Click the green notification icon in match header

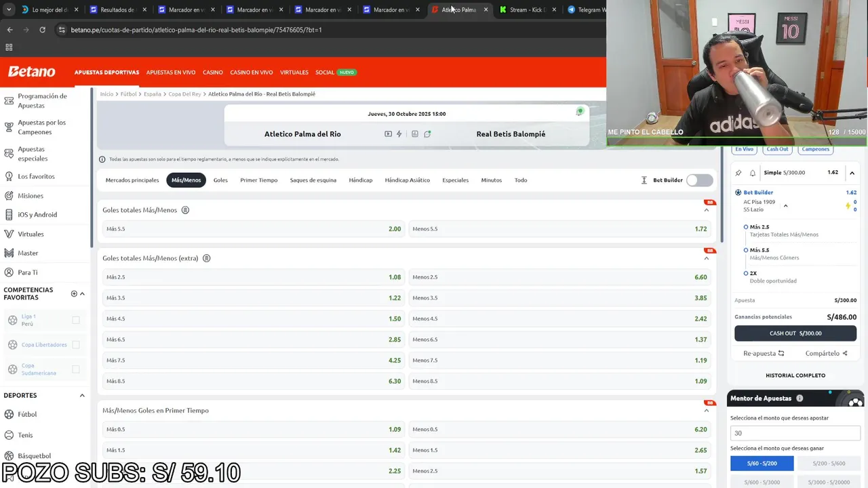coord(580,112)
